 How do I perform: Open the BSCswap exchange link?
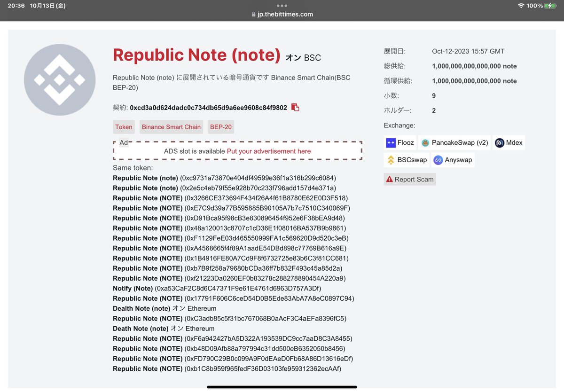pos(407,160)
